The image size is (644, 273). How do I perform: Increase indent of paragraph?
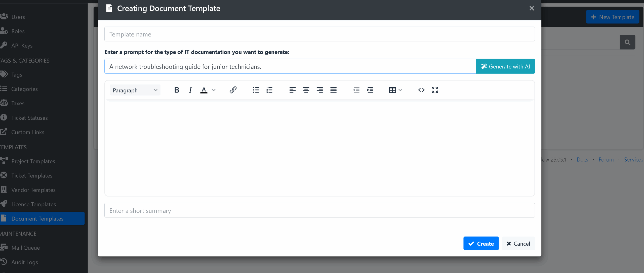point(370,90)
